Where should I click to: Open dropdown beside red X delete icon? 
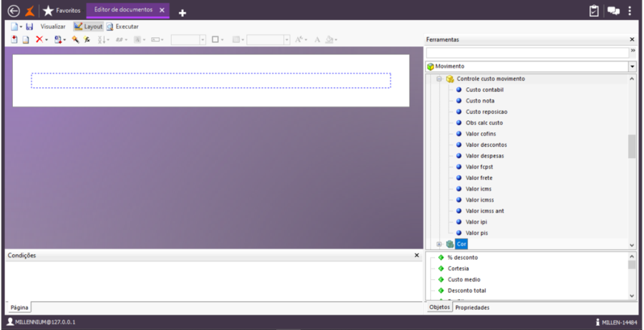point(47,40)
